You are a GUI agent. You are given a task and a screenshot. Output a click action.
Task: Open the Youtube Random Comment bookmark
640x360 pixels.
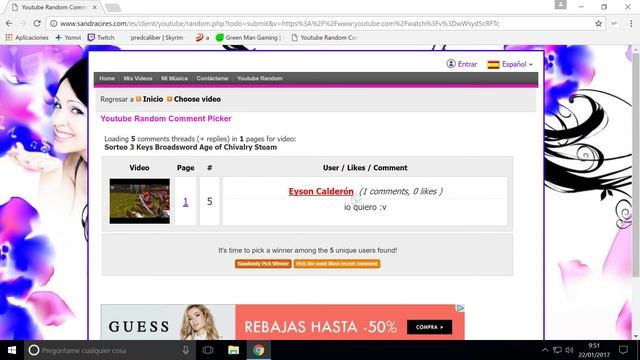click(324, 38)
